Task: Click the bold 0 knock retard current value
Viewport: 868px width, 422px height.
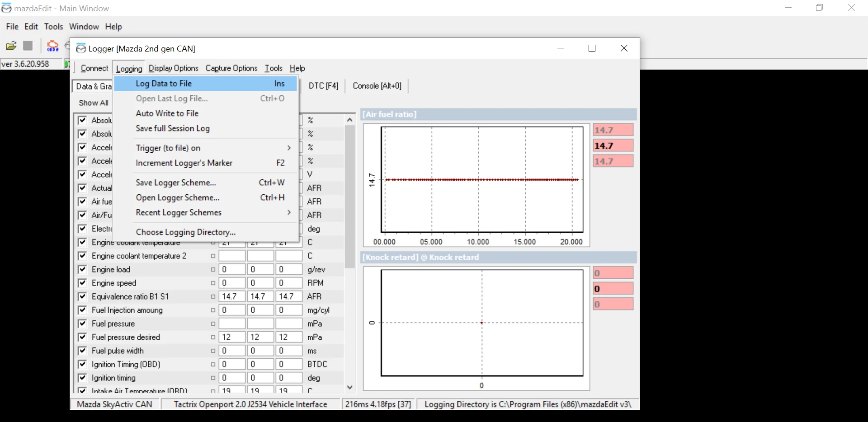Action: pos(613,289)
